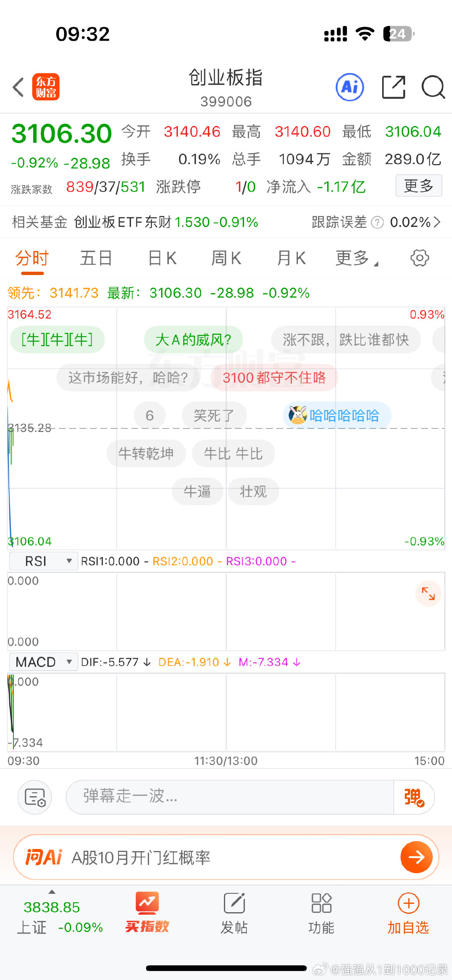This screenshot has height=980, width=452.
Task: Open search with the magnifier icon
Action: [433, 87]
